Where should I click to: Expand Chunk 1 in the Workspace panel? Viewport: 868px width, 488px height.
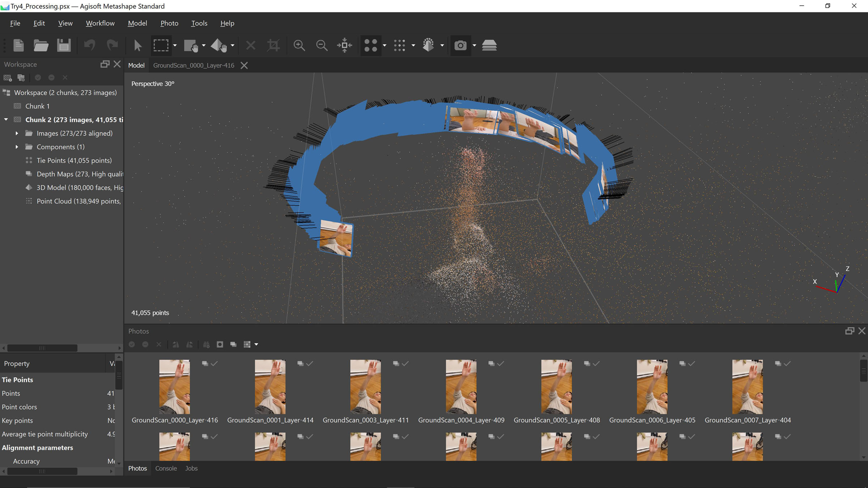click(7, 106)
